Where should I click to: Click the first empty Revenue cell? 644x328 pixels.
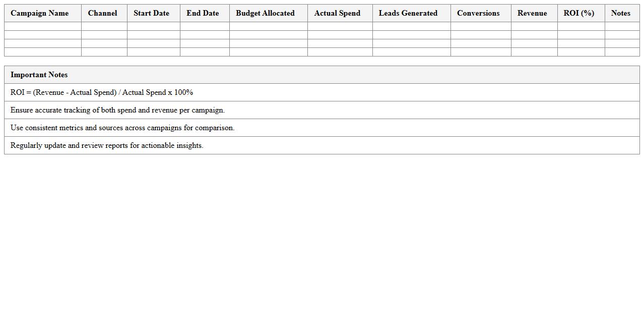pos(532,26)
